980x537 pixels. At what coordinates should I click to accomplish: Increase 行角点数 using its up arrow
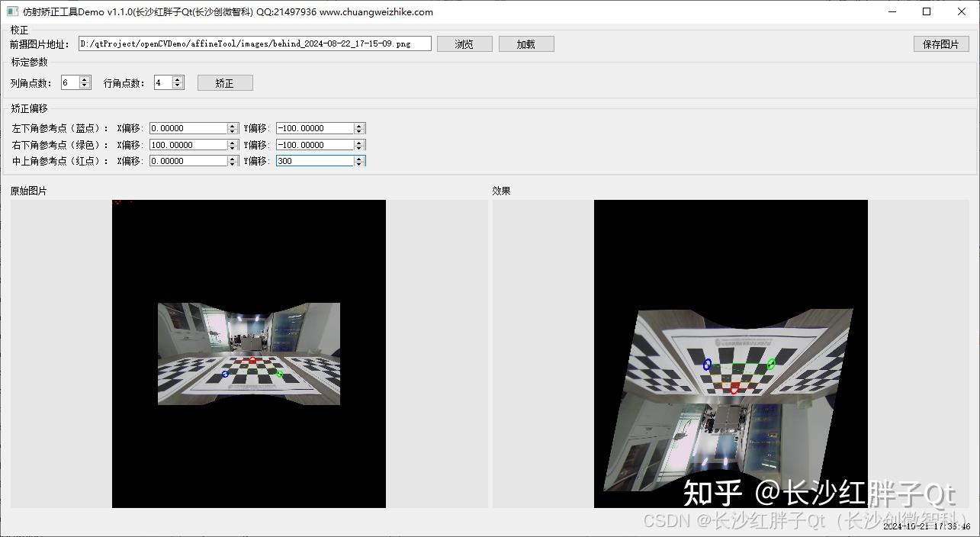tap(175, 79)
